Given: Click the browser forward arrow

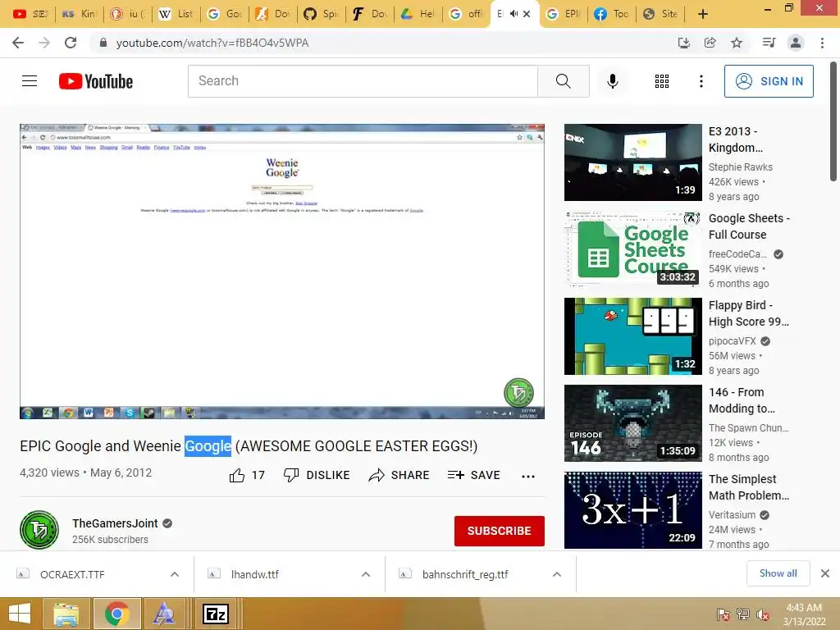Looking at the screenshot, I should click(44, 43).
